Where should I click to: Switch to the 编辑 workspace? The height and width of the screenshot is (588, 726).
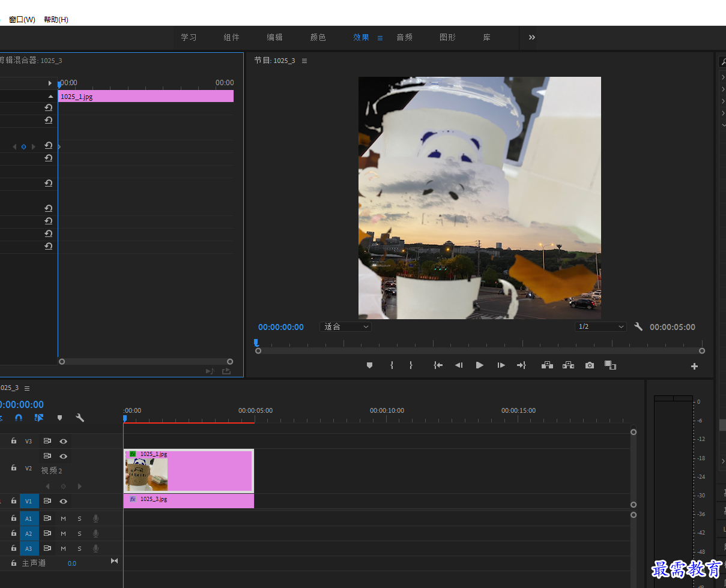click(x=274, y=37)
